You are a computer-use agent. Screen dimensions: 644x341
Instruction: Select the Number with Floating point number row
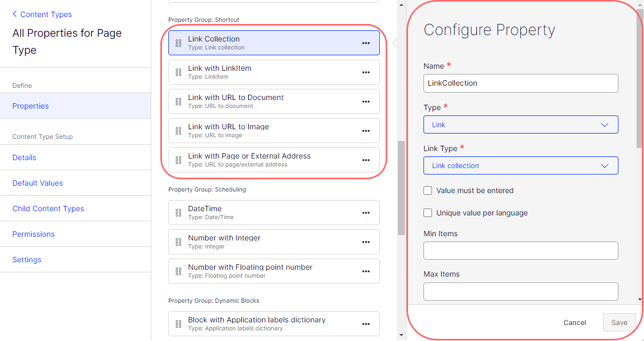click(274, 271)
